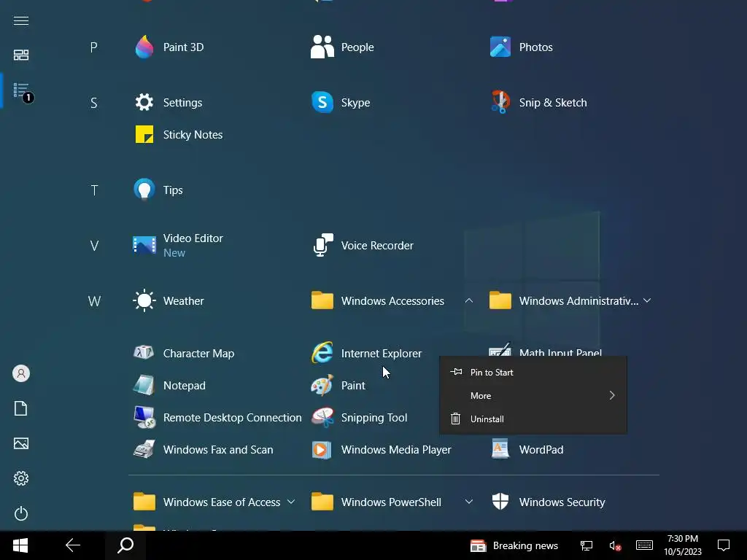Select the All apps list icon
Viewport: 747px width, 560px height.
pos(21,90)
